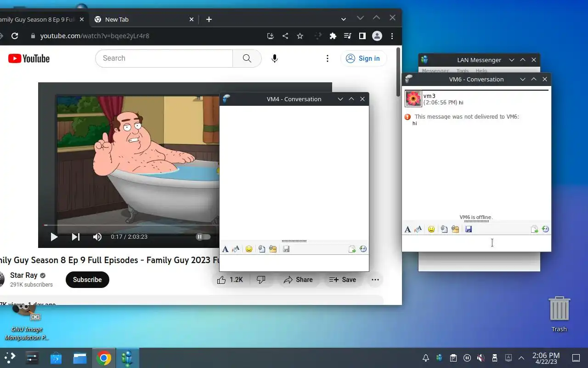Open the Star Ray channel name link
The image size is (588, 368).
click(x=24, y=276)
